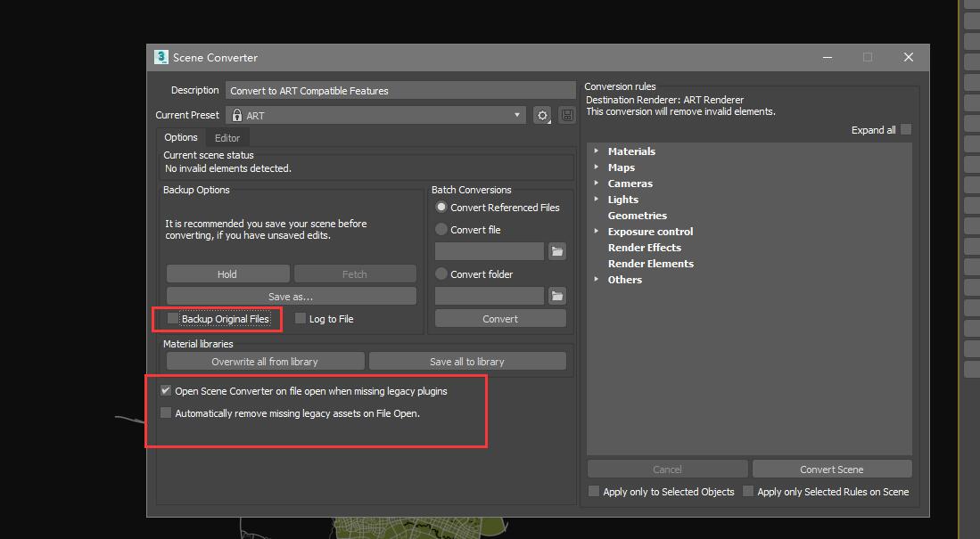This screenshot has height=539, width=980.
Task: Click Save all to library
Action: point(467,361)
